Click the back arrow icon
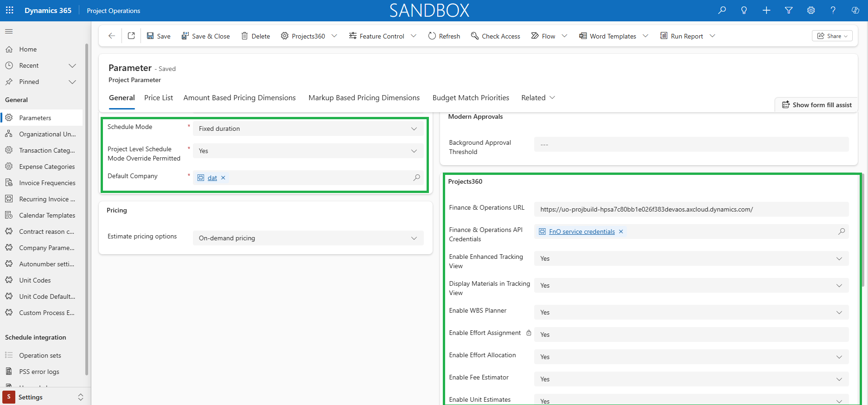 coord(112,36)
